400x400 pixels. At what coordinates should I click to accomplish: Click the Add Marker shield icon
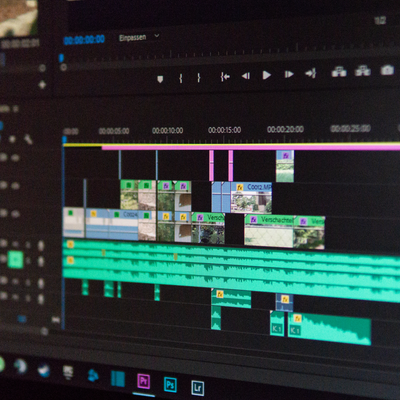tap(160, 79)
